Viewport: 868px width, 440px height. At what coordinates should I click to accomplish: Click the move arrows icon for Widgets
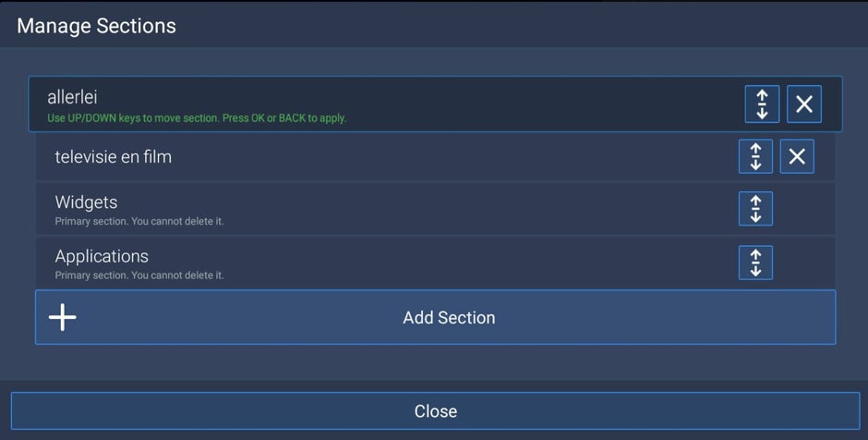click(755, 208)
